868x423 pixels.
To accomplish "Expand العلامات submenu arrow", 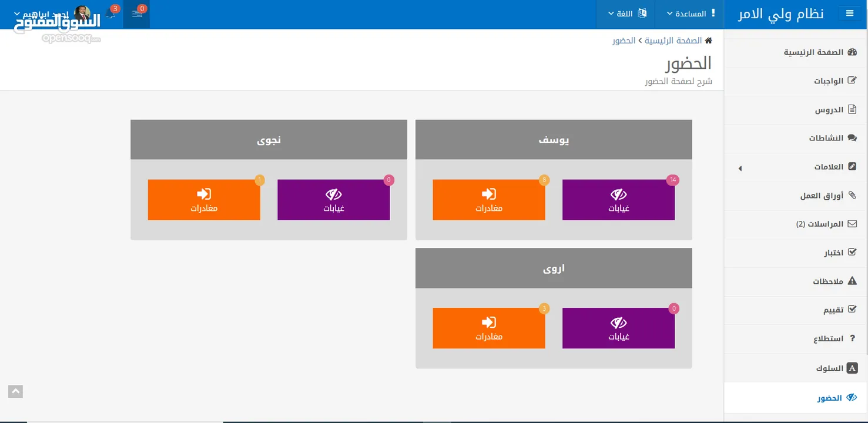I will click(740, 169).
